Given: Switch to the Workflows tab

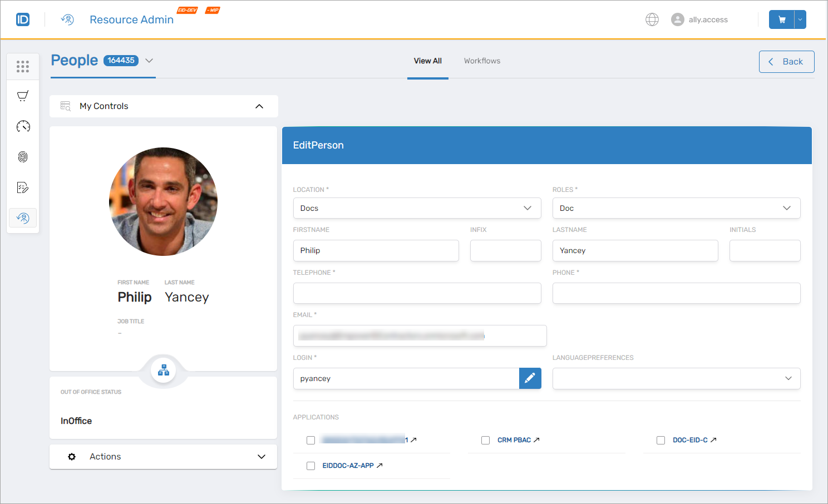Looking at the screenshot, I should point(482,61).
